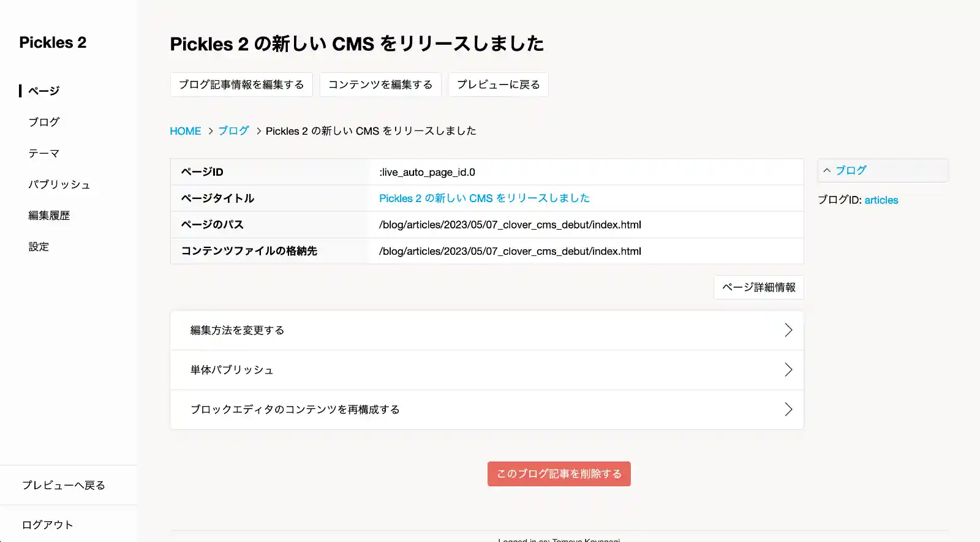The width and height of the screenshot is (980, 542).
Task: Click ログアウト to log out
Action: [48, 525]
